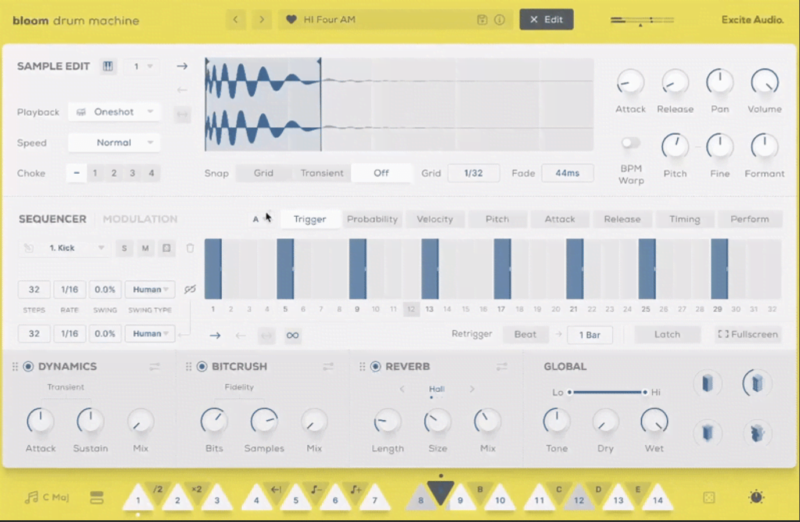The width and height of the screenshot is (800, 522).
Task: Mute the Kick track with M
Action: tap(145, 248)
